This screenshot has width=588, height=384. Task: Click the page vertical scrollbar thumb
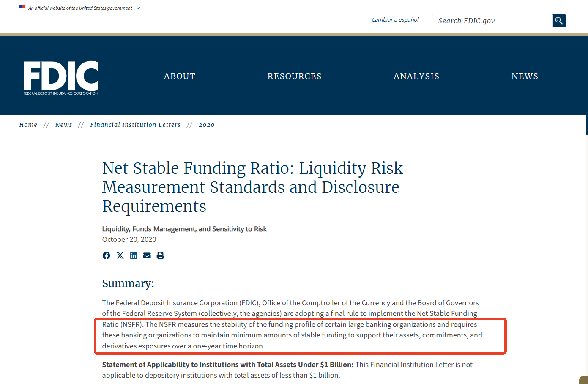tap(587, 125)
